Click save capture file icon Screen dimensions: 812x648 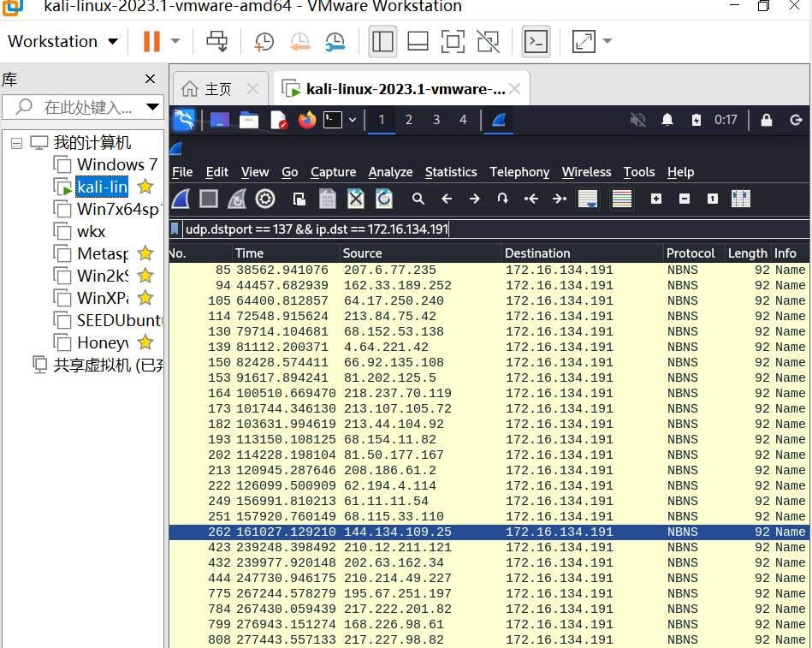[328, 199]
